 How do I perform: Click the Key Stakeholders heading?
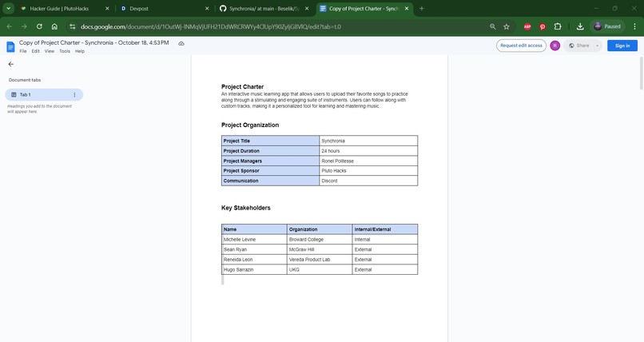tap(245, 208)
